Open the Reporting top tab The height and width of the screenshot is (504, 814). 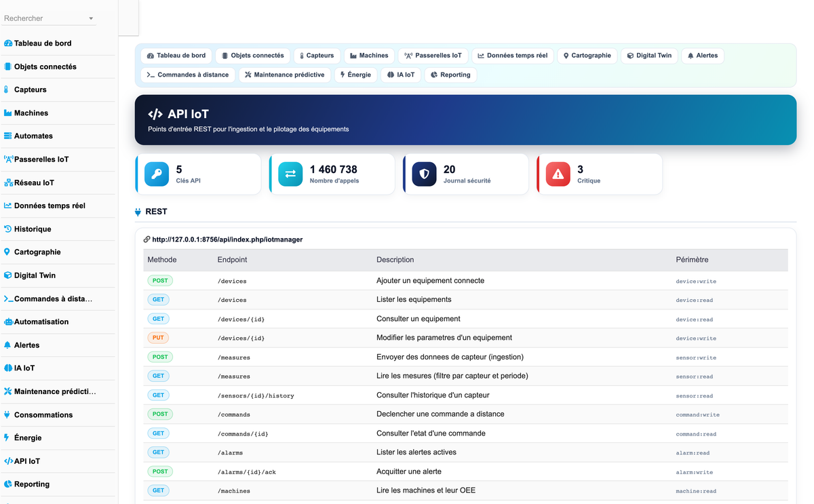(450, 75)
